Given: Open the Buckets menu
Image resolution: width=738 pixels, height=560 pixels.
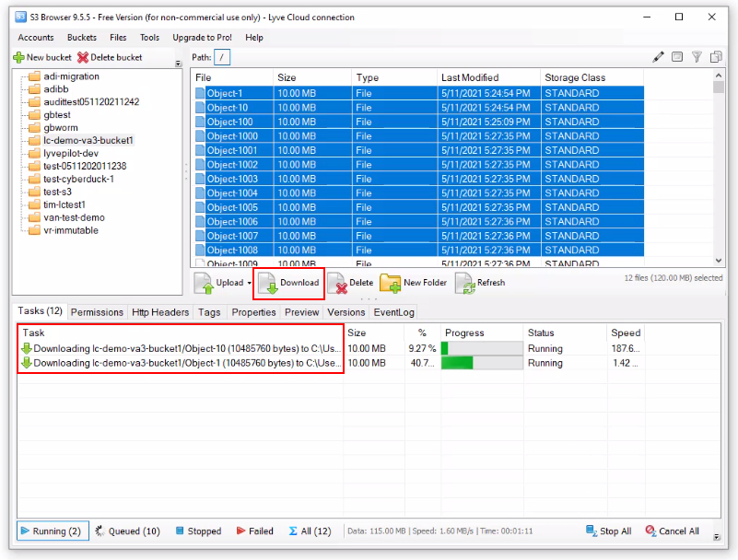Looking at the screenshot, I should coord(81,38).
